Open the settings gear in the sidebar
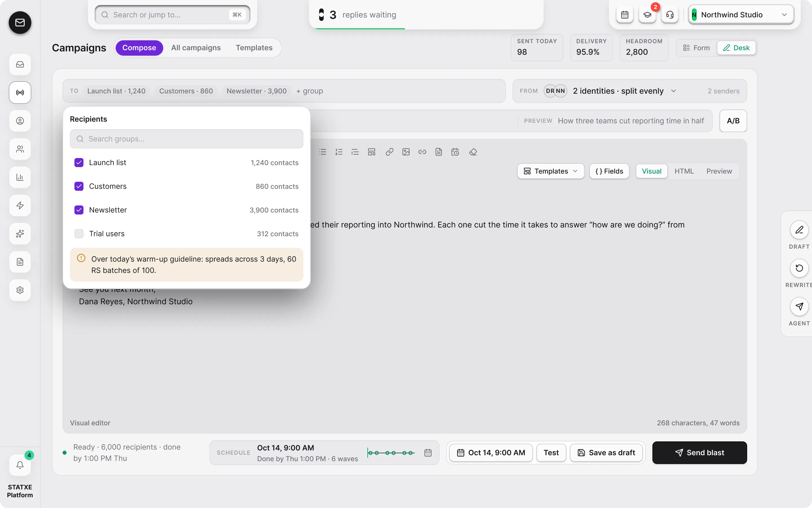Screen dimensions: 812x508 [20, 290]
